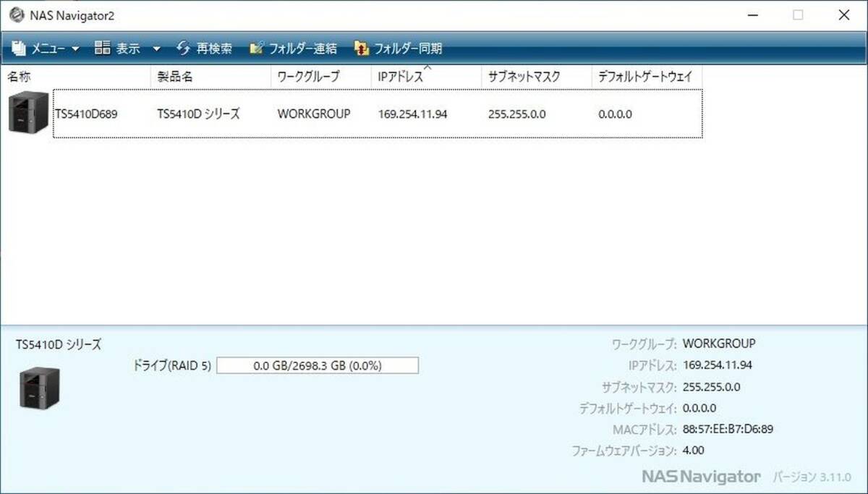
Task: Click the NAS icon in the details pane
Action: click(39, 387)
